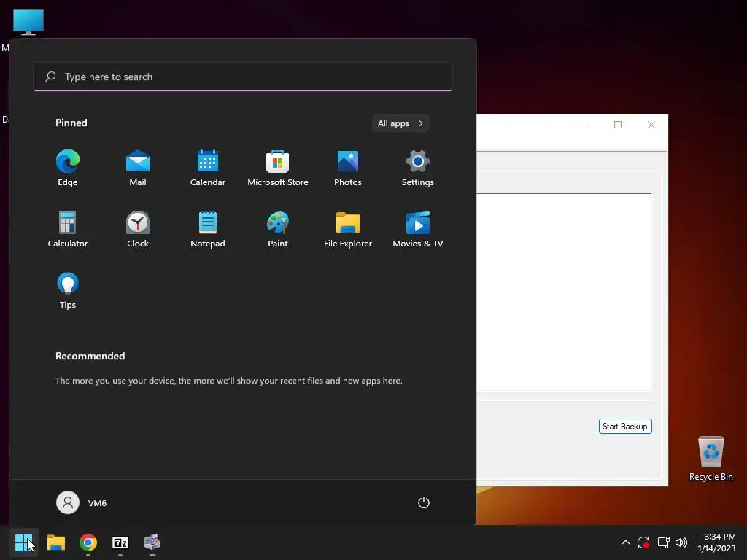The height and width of the screenshot is (560, 747).
Task: Click the power button in Start menu
Action: pyautogui.click(x=424, y=503)
